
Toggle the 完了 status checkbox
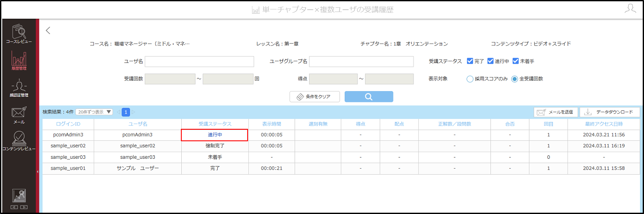(470, 61)
